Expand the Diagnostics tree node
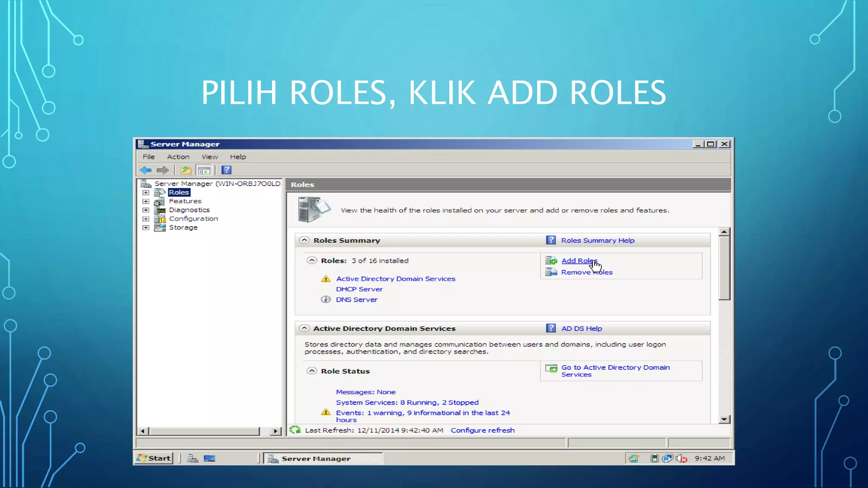 pyautogui.click(x=146, y=210)
